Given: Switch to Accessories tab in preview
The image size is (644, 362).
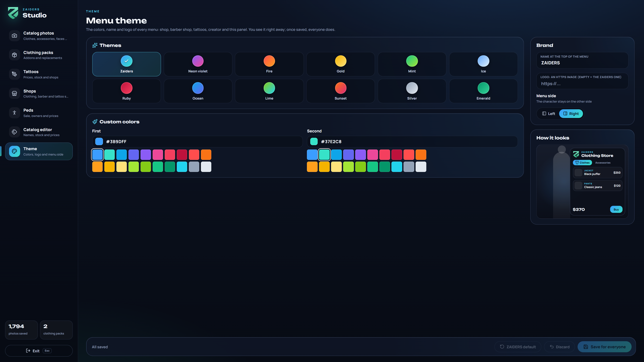Looking at the screenshot, I should [x=603, y=163].
